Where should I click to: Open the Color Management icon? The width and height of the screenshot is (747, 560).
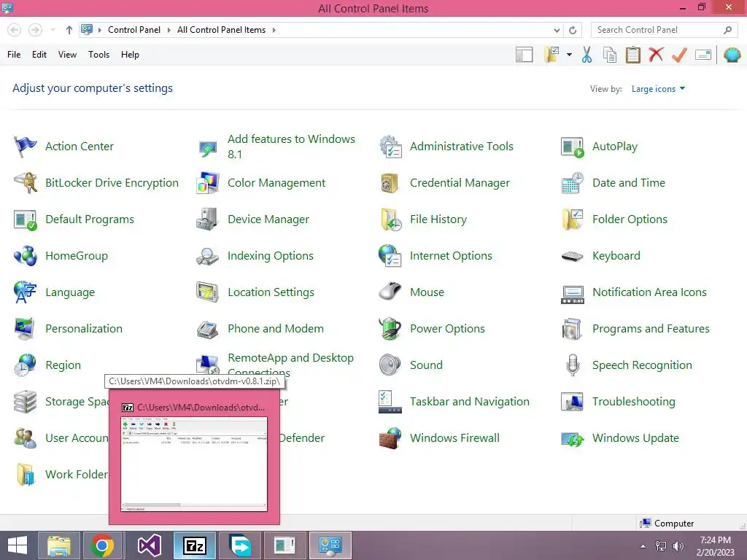(x=208, y=183)
